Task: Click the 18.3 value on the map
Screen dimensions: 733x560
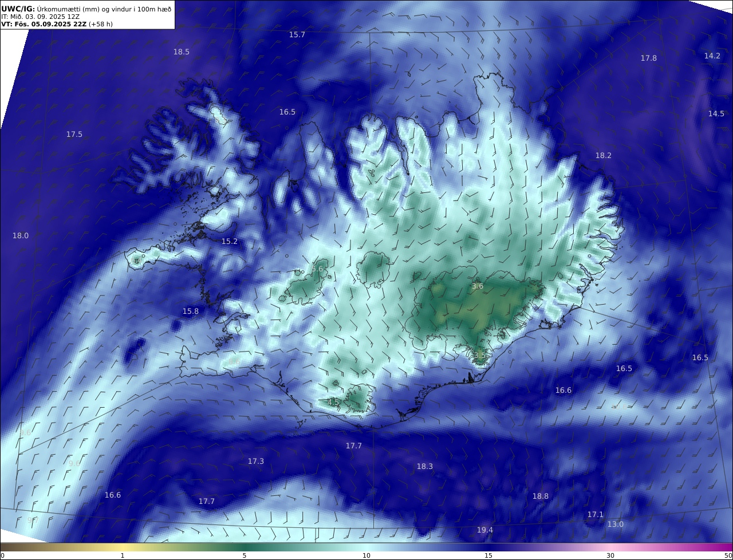Action: pyautogui.click(x=425, y=467)
